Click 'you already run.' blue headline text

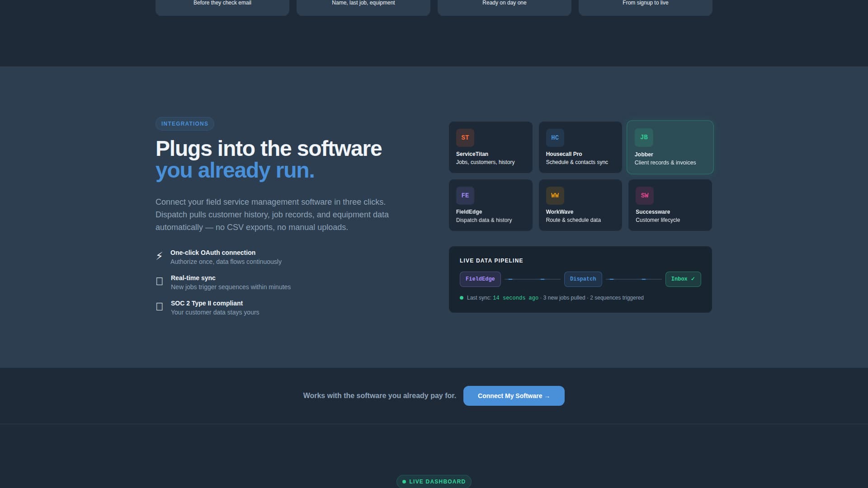235,171
